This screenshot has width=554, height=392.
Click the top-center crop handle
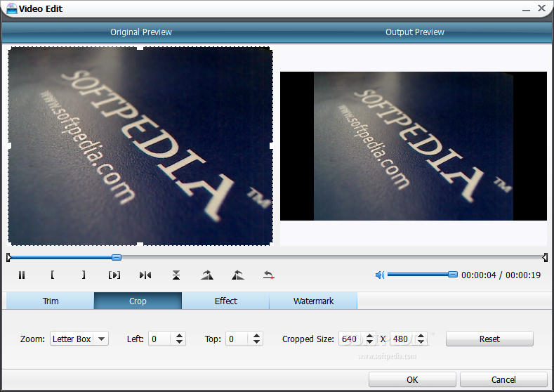tap(140, 48)
